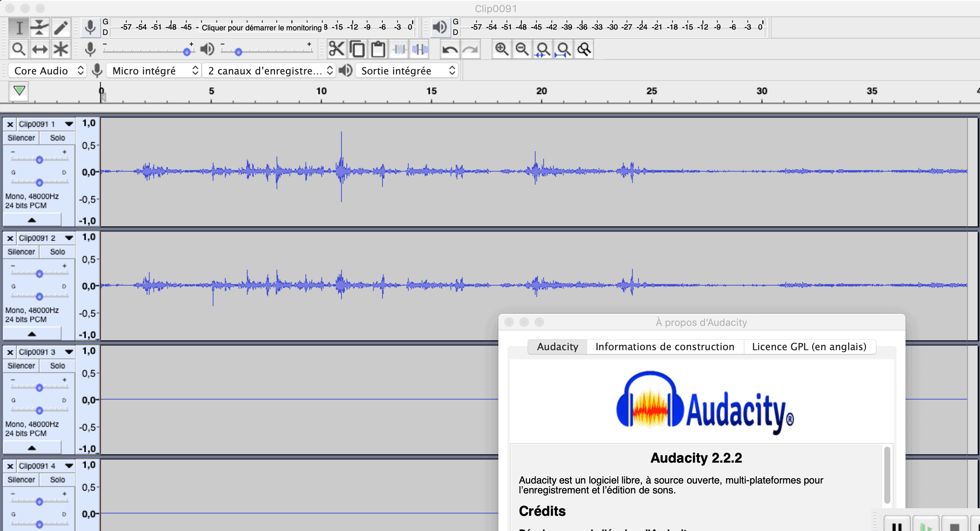
Task: Solo track Clip0091 4
Action: 57,480
